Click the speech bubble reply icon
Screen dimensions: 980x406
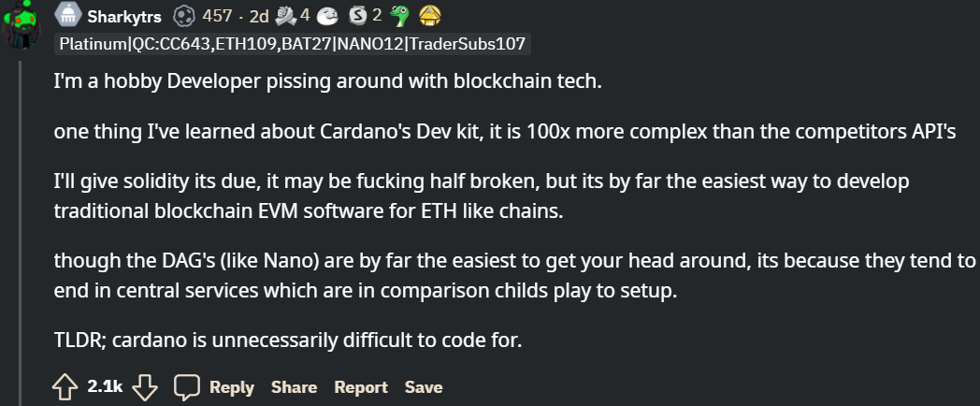(187, 386)
